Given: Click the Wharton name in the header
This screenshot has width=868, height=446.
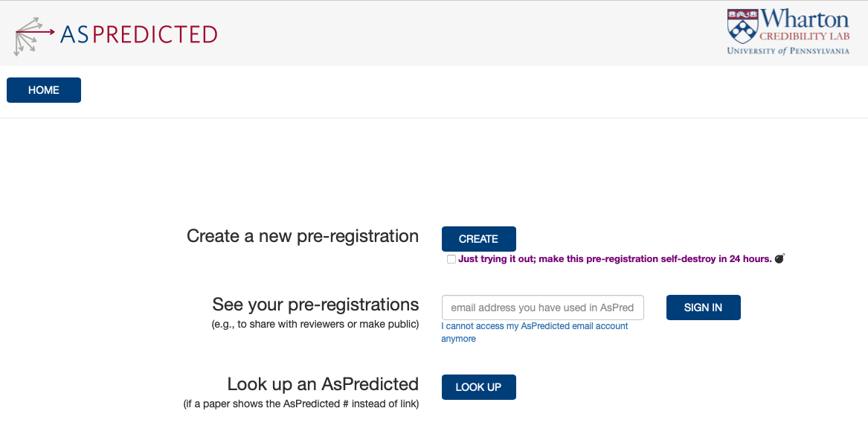Looking at the screenshot, I should (805, 19).
